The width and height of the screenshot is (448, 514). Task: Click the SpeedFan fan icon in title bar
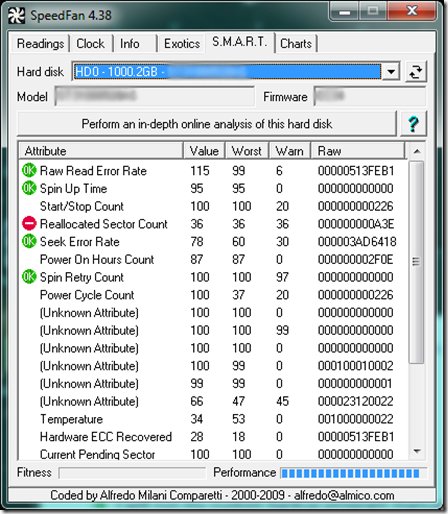(x=16, y=15)
